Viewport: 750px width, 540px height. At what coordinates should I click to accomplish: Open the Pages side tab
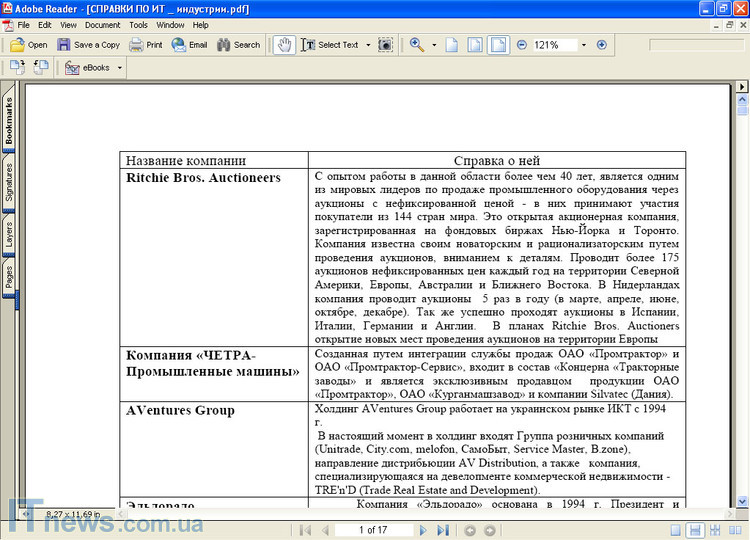coord(9,277)
